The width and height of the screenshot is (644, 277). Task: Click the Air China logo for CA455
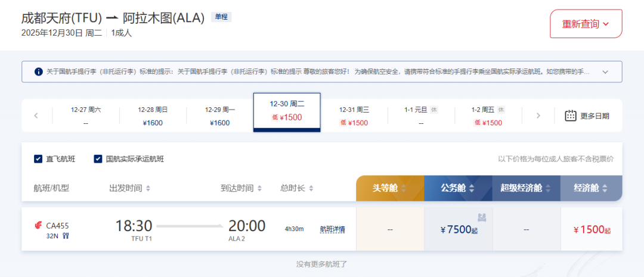pyautogui.click(x=39, y=225)
